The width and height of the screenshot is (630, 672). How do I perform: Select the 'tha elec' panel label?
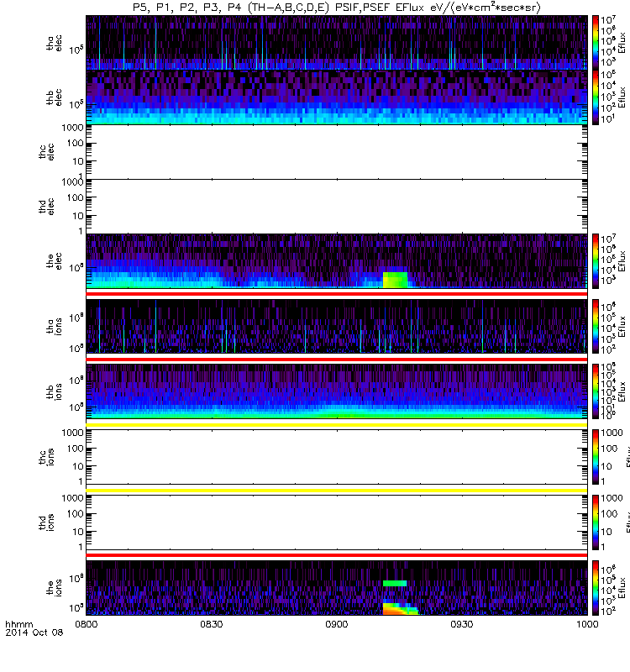[54, 43]
